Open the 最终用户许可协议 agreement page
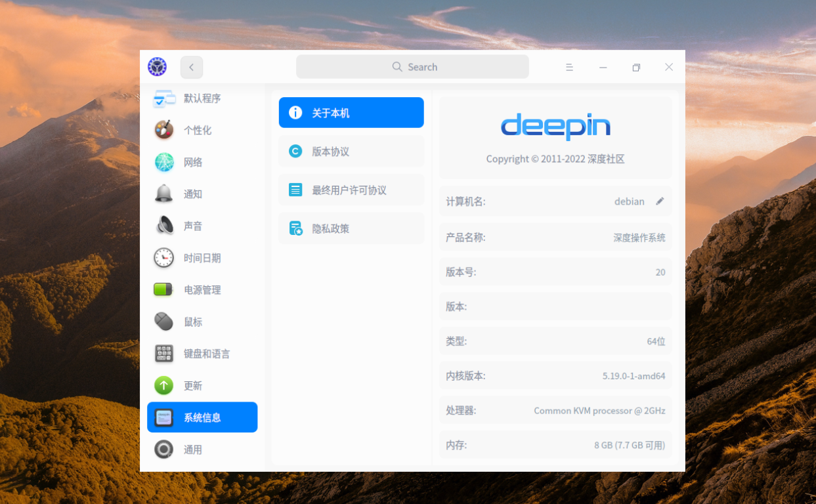This screenshot has width=816, height=504. click(x=351, y=189)
